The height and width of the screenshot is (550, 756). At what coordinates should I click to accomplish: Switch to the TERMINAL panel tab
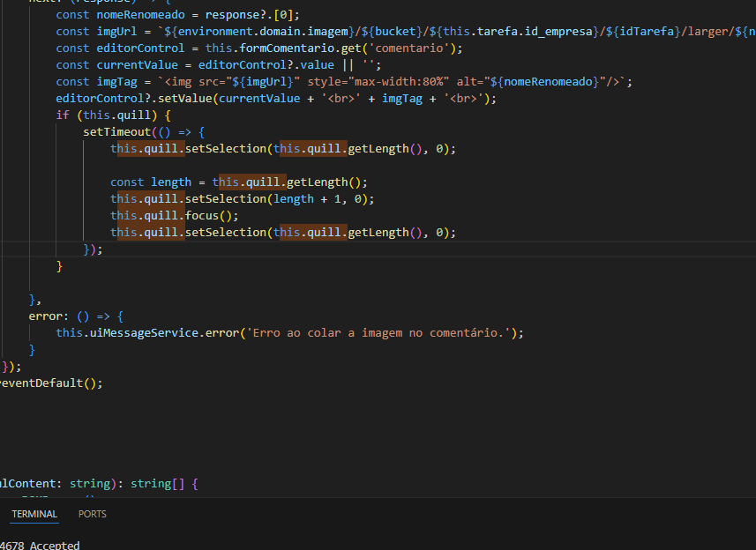34,514
